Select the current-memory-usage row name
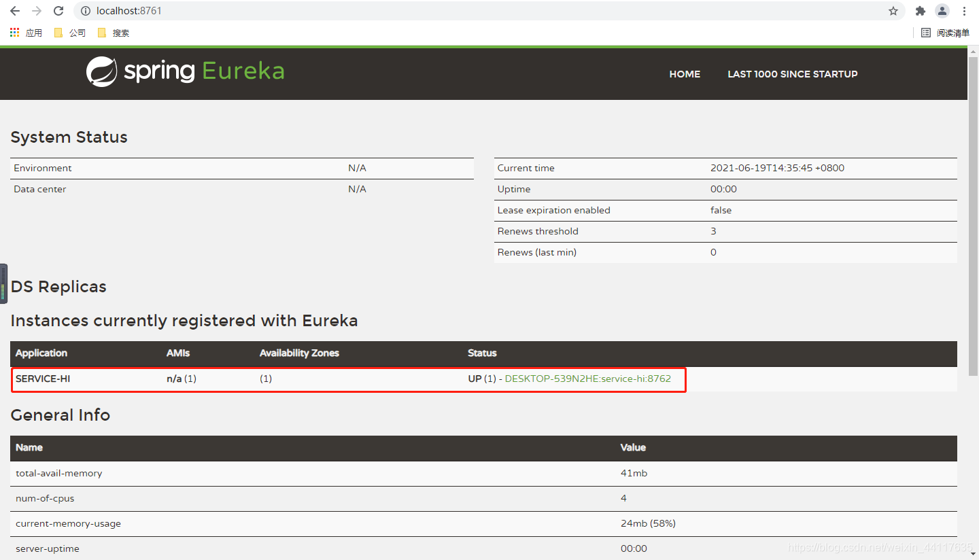 [x=68, y=523]
